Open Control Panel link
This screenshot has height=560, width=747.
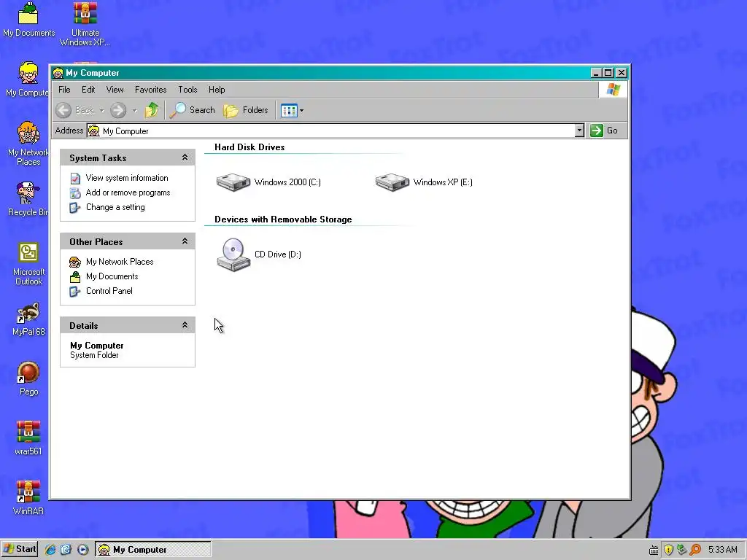[x=109, y=291]
